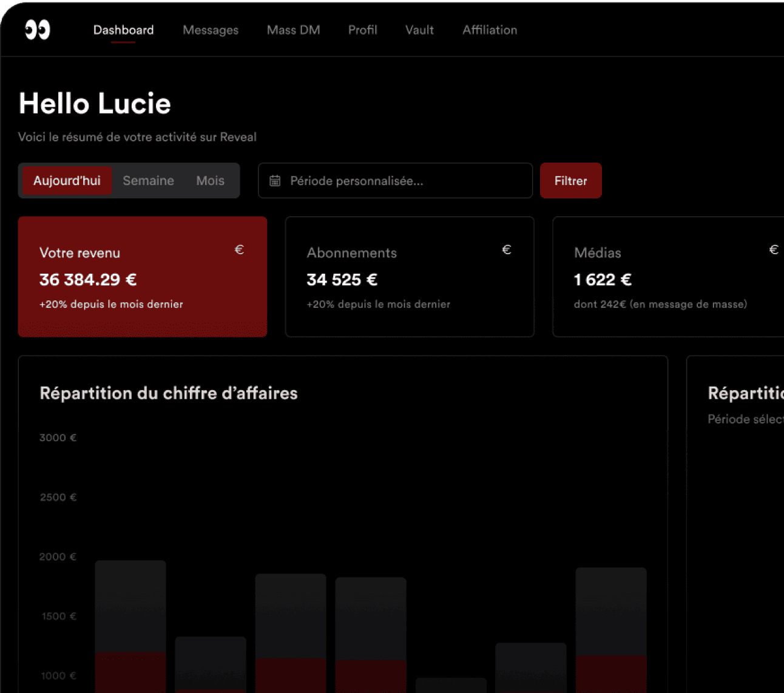Switch to the Affiliation tab

(490, 30)
